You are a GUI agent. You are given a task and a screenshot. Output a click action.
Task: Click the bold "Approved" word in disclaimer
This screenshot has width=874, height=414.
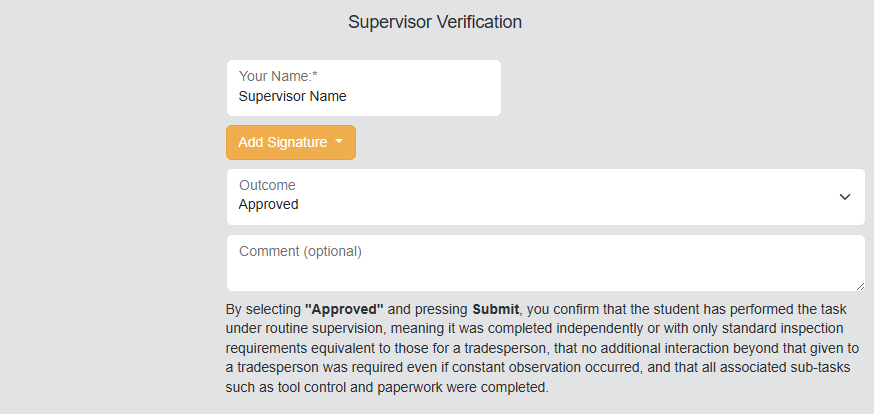pyautogui.click(x=344, y=308)
